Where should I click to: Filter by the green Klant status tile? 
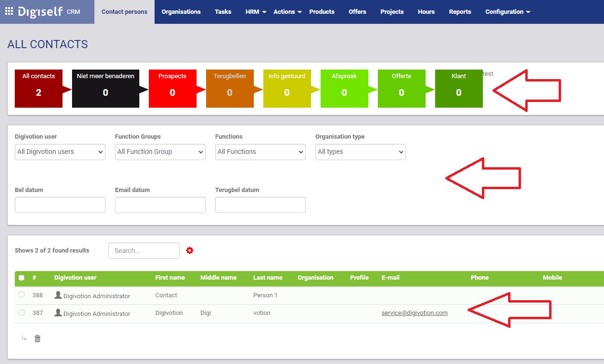458,88
